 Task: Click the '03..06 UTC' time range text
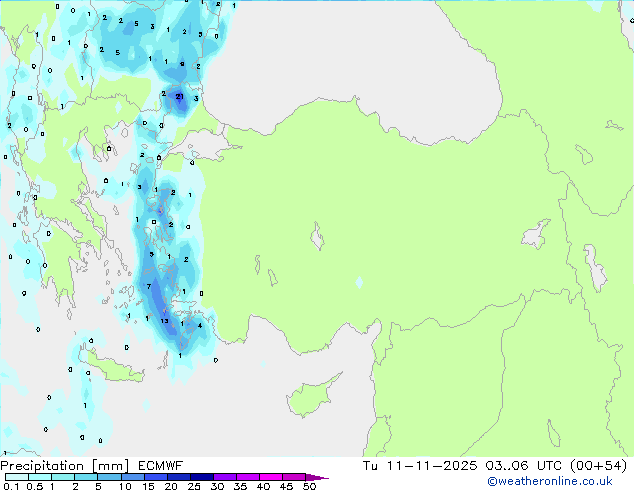tap(524, 466)
